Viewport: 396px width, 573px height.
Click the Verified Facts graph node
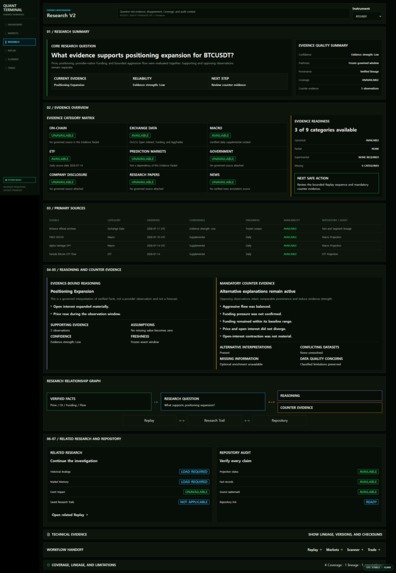pyautogui.click(x=99, y=402)
